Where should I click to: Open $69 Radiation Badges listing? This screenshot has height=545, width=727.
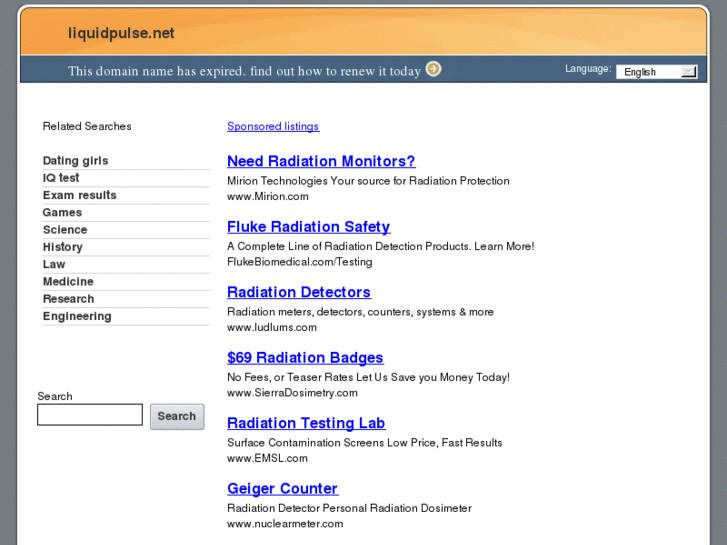pos(305,357)
